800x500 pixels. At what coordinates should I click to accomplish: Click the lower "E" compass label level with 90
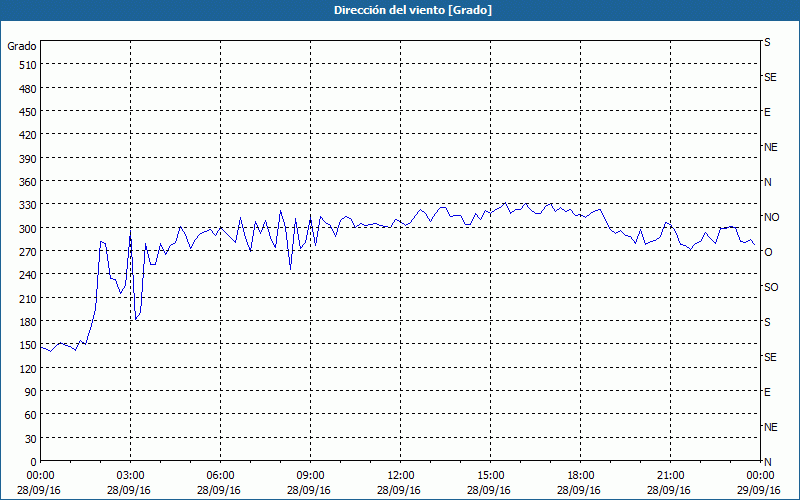click(x=767, y=392)
